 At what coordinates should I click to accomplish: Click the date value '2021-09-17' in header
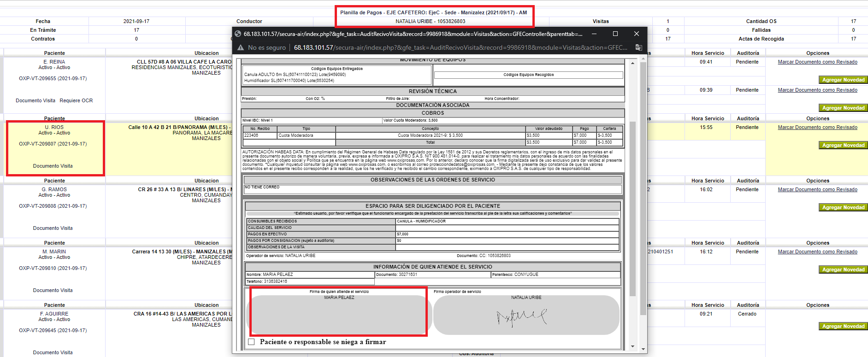(x=136, y=21)
